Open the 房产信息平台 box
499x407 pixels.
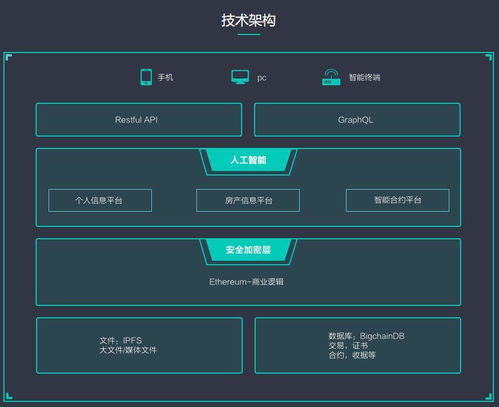coord(248,200)
